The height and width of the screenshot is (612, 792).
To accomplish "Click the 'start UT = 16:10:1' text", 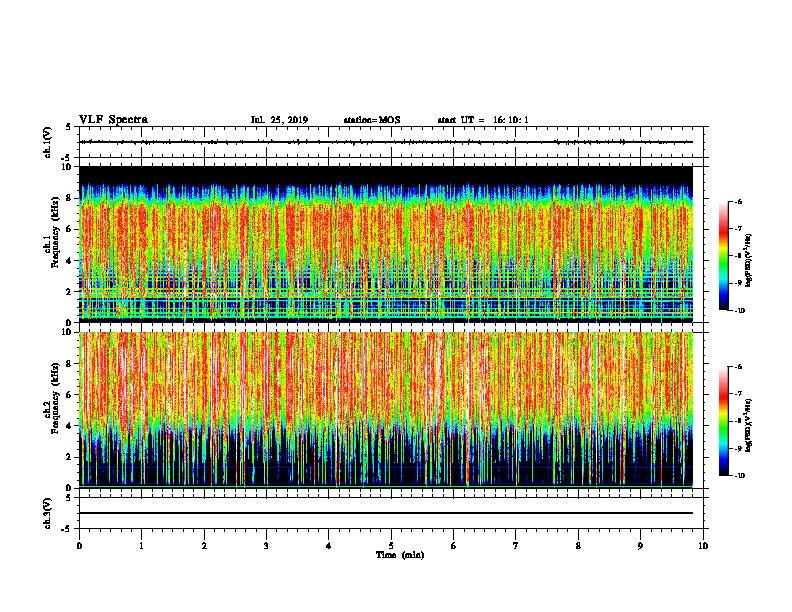I will (x=483, y=120).
